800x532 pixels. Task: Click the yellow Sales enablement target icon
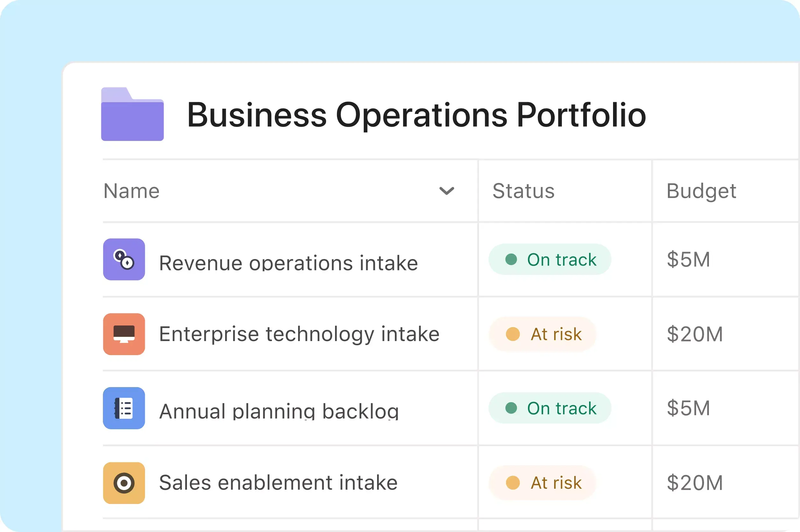(x=124, y=483)
